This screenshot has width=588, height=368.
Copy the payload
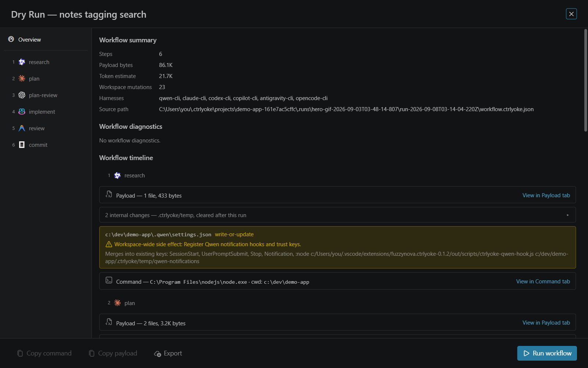tap(113, 353)
